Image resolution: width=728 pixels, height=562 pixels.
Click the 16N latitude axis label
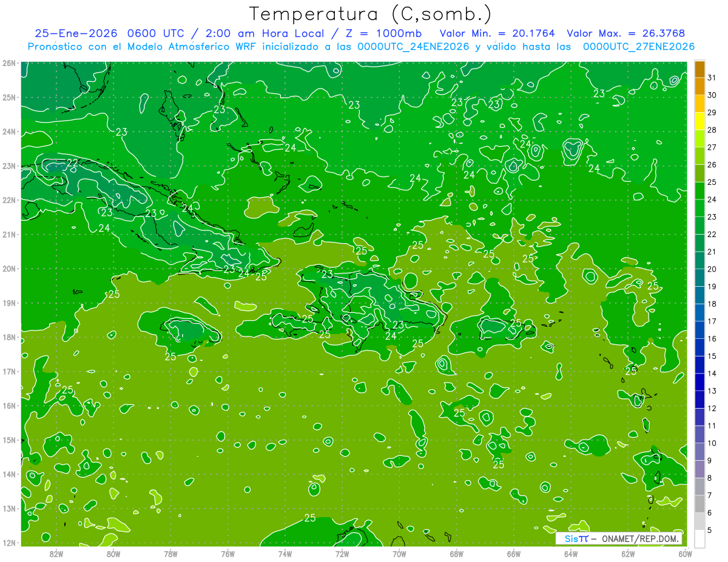pos(9,406)
